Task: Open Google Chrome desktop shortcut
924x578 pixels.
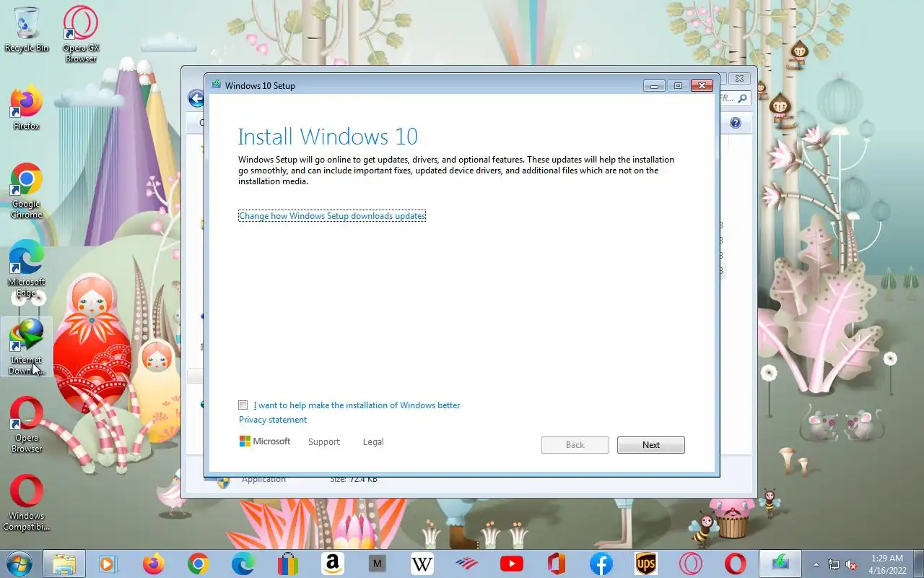Action: point(27,191)
